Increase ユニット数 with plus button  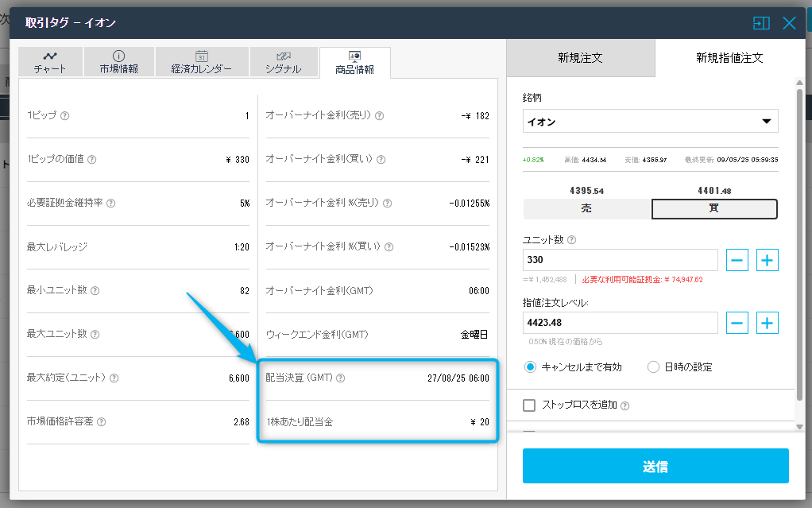(768, 260)
